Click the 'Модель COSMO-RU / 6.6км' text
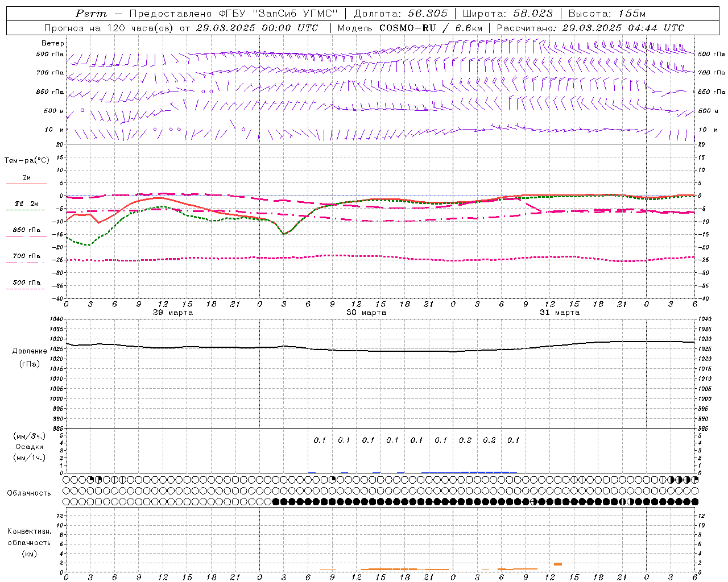 click(x=410, y=28)
